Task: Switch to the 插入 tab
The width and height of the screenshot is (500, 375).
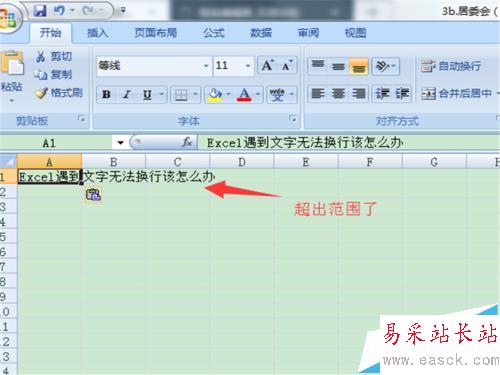Action: point(97,33)
